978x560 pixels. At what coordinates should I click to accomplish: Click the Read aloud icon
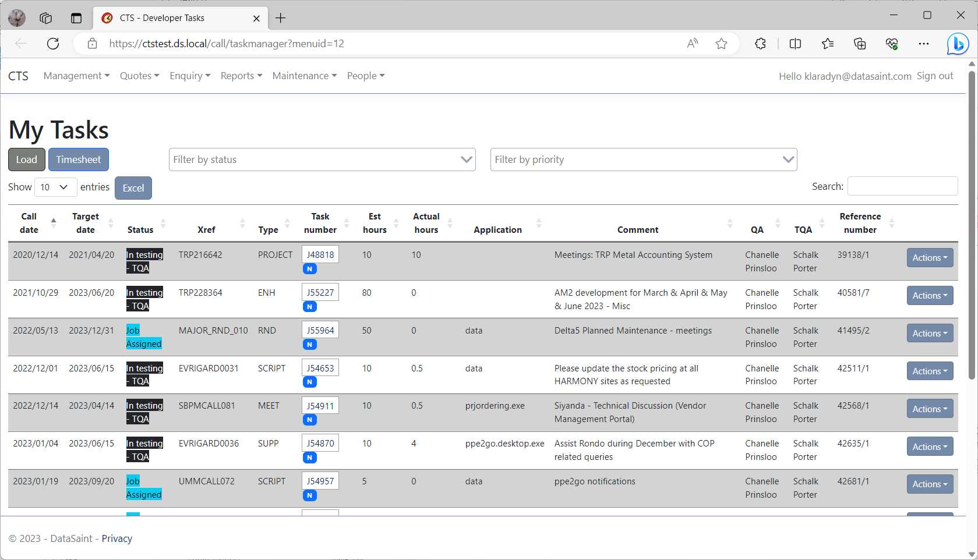tap(693, 44)
